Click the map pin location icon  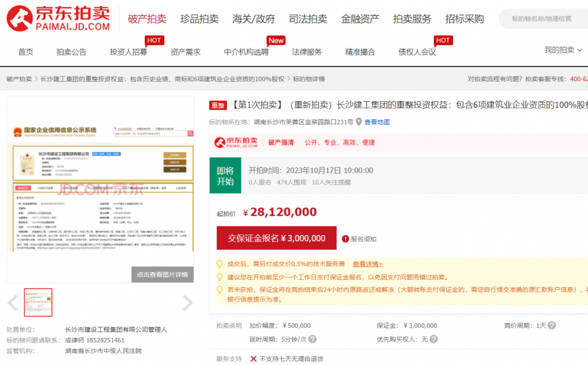coord(359,122)
